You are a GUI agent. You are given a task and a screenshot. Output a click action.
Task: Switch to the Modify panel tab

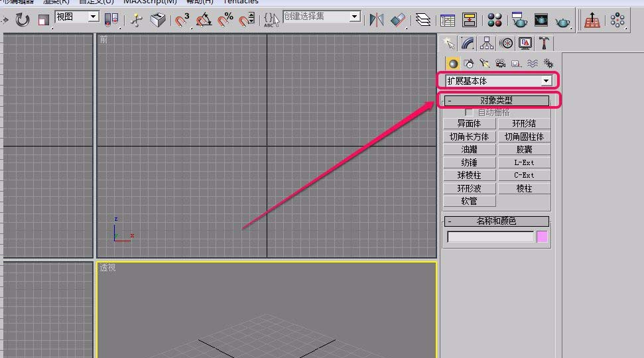(468, 43)
